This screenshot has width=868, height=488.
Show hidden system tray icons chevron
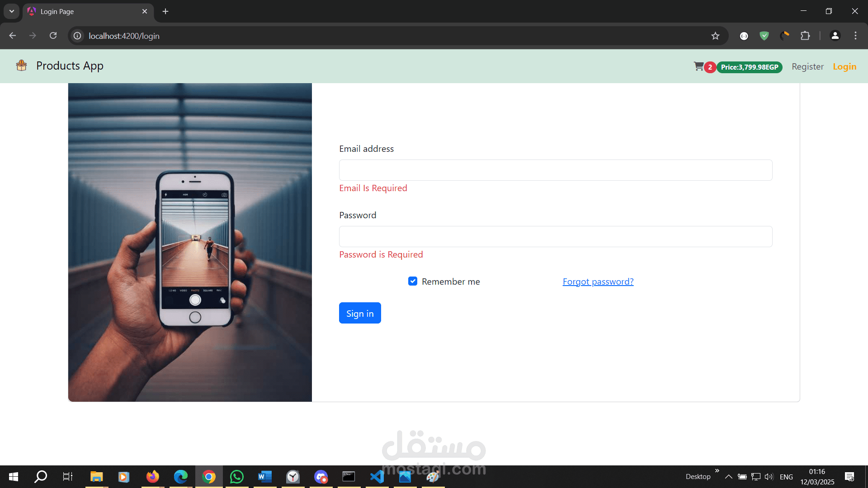click(x=728, y=477)
